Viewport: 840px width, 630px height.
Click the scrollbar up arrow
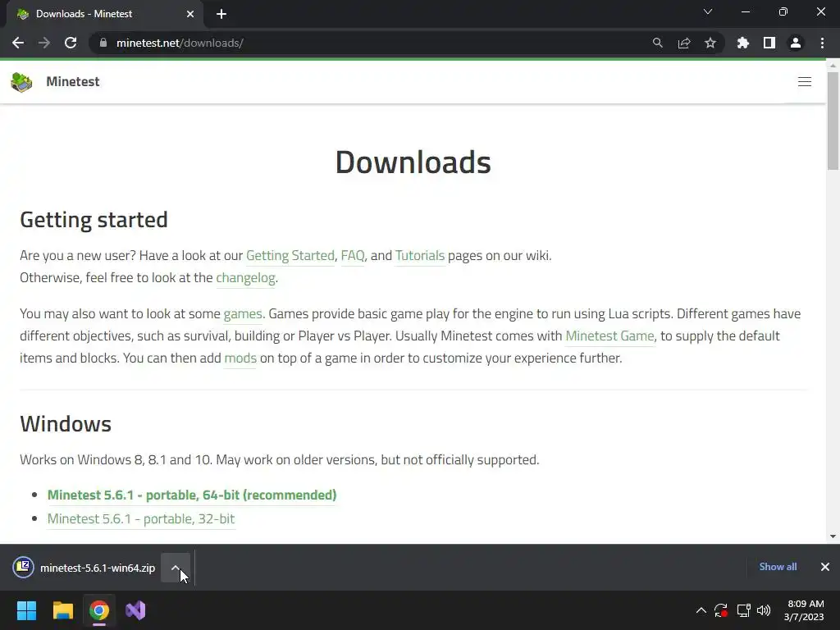[x=833, y=66]
